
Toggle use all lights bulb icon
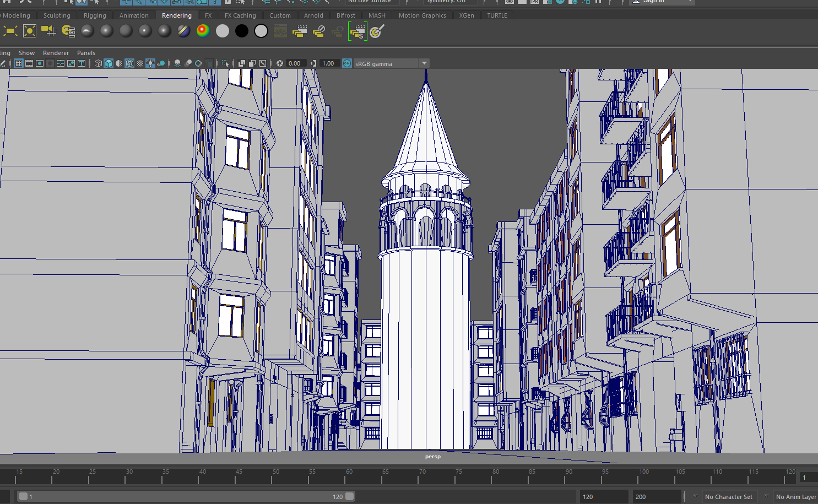tap(150, 63)
